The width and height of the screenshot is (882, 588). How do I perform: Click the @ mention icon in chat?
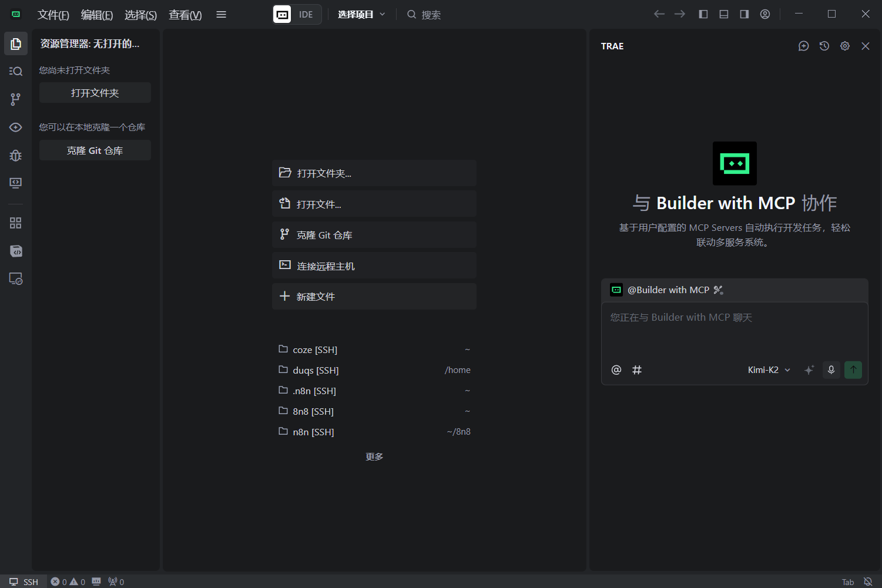(x=616, y=369)
